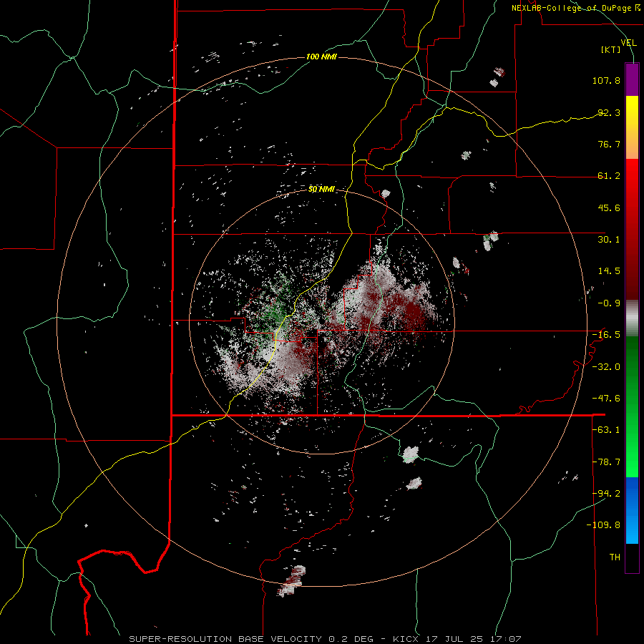Click the 14.5 legend value
This screenshot has width=644, height=644.
(x=609, y=271)
